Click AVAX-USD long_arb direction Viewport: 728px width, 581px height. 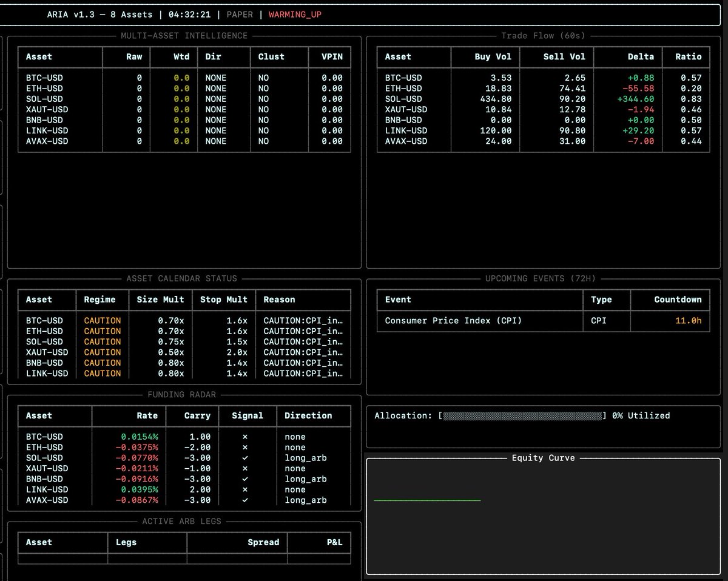pos(306,500)
